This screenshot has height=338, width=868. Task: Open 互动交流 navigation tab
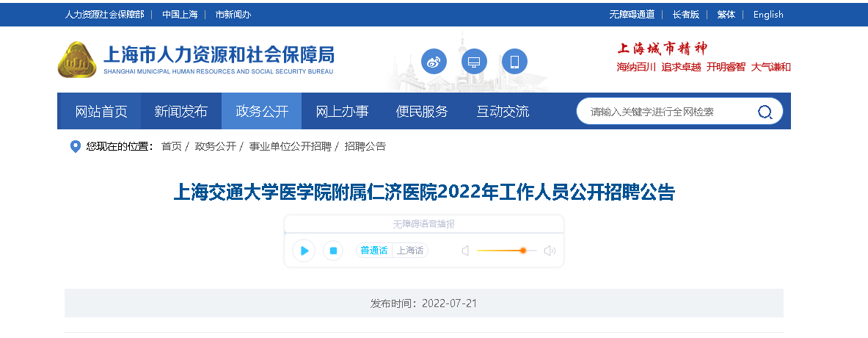pyautogui.click(x=503, y=112)
